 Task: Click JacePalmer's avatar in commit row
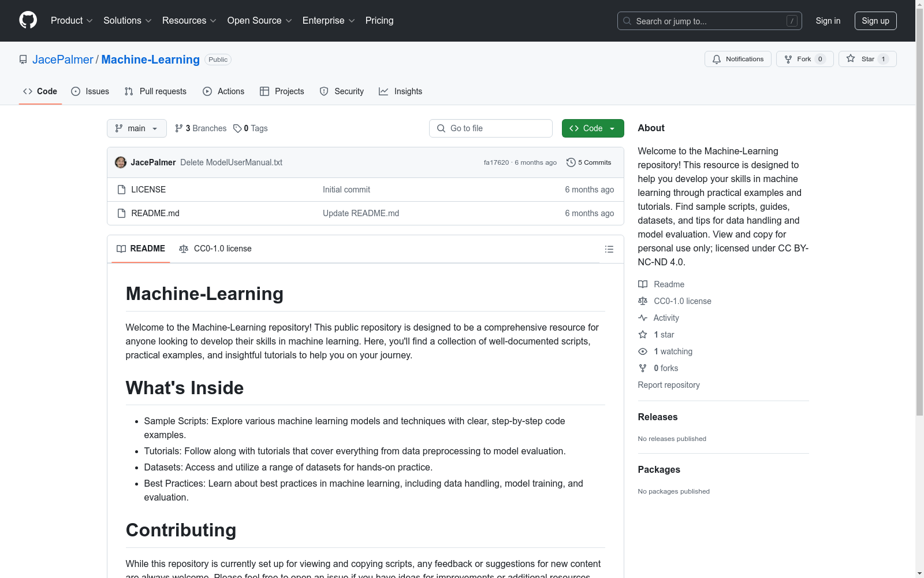tap(121, 162)
